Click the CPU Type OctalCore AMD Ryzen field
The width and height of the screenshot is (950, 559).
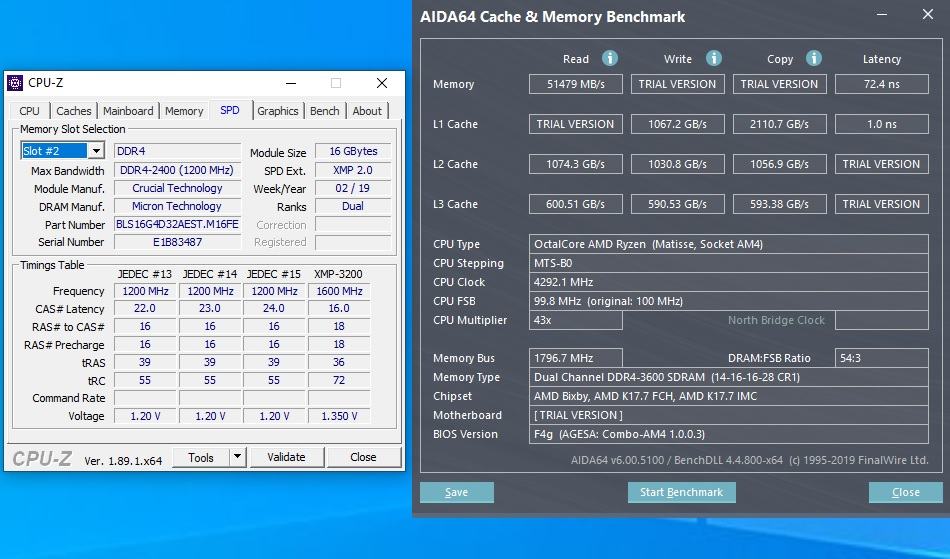click(x=728, y=244)
